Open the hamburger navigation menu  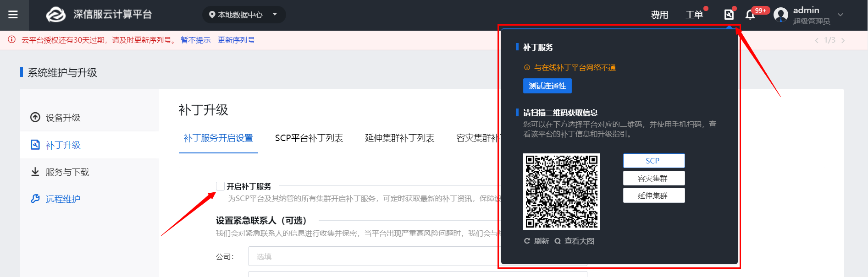coord(13,15)
